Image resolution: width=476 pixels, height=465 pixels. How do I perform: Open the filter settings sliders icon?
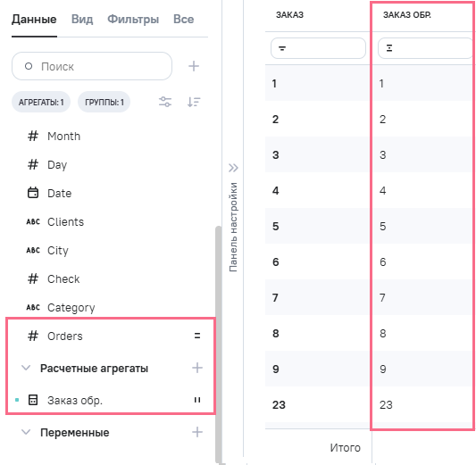click(x=165, y=102)
